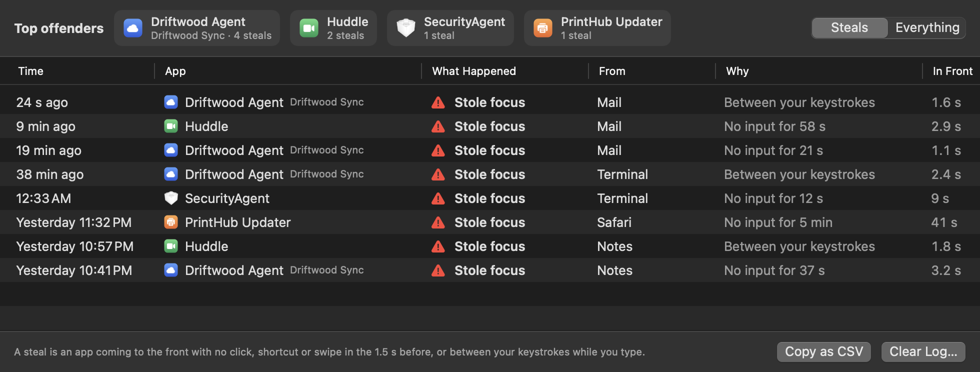Click 'No input for 5 min' reason

click(778, 222)
